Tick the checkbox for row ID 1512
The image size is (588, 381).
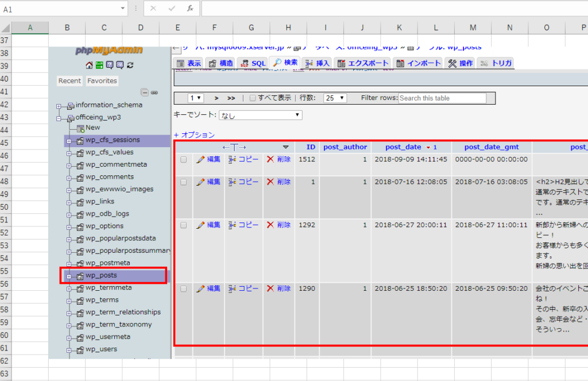184,160
